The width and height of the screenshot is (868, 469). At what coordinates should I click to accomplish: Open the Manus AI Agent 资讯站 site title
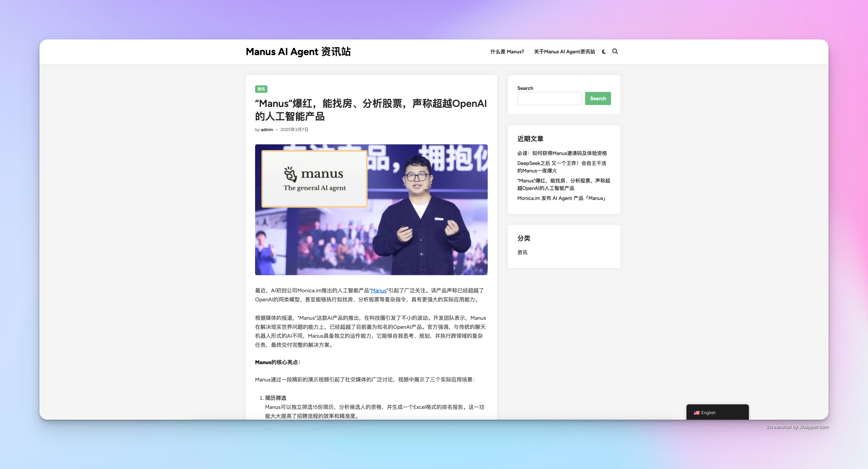(298, 51)
